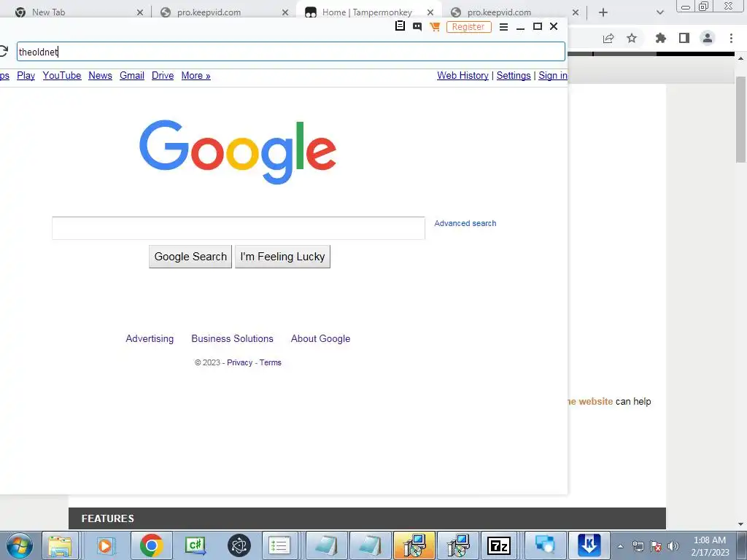
Task: Open the Business Solutions link
Action: 233,338
